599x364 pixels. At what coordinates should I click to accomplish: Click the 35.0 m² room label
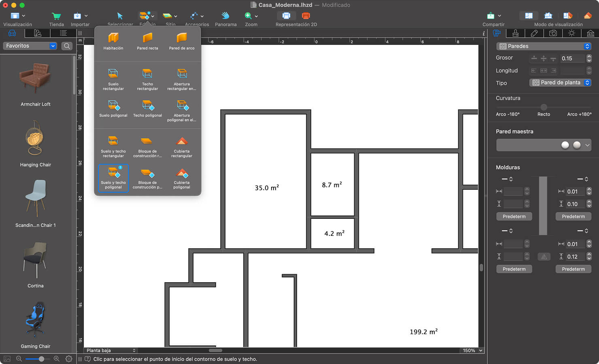tap(267, 188)
